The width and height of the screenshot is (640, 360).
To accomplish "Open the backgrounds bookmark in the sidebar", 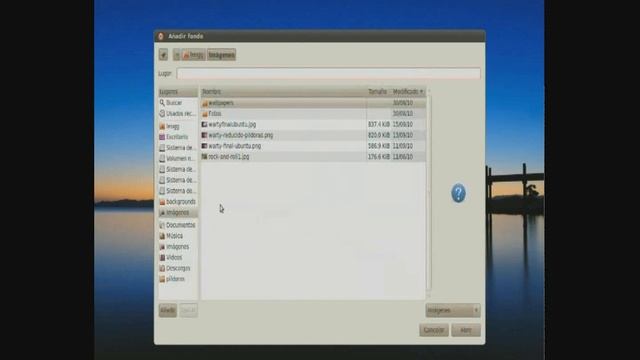I will [178, 202].
